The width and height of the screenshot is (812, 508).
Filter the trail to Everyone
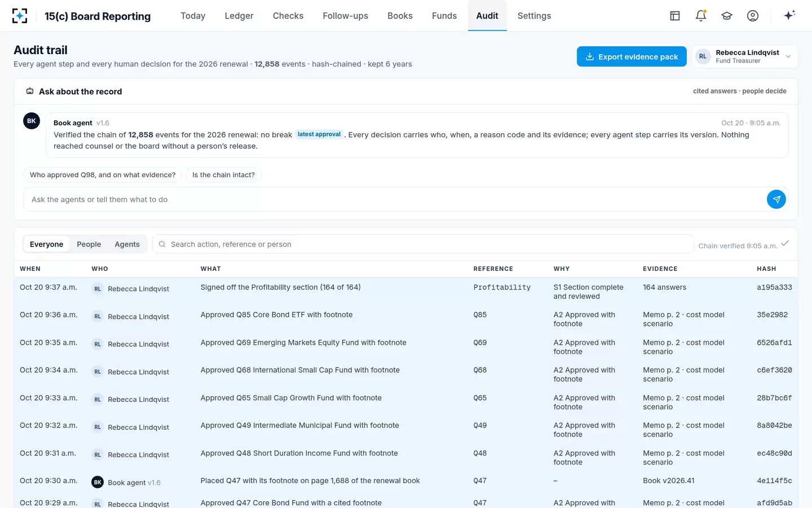tap(46, 244)
